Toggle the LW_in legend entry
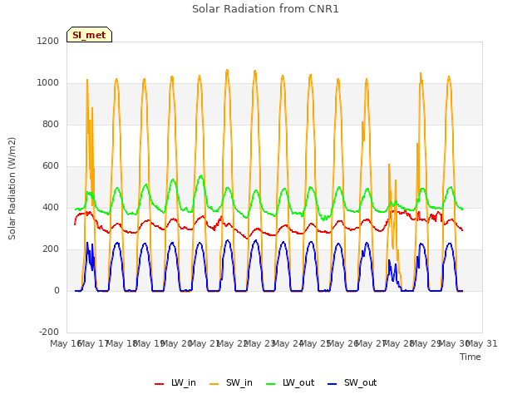Viewport: 532px width, 399px height. 175,382
